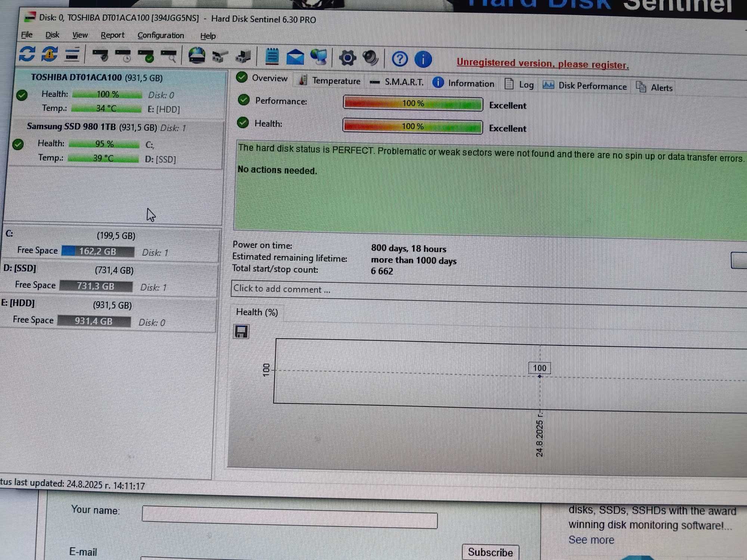The width and height of the screenshot is (747, 560).
Task: Open configuration via the gear icon
Action: pyautogui.click(x=347, y=58)
